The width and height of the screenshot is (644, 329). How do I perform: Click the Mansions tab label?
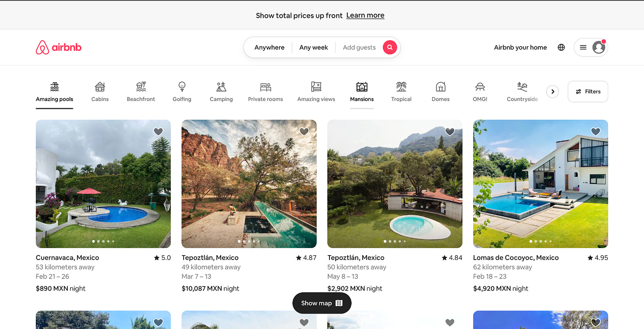[362, 99]
